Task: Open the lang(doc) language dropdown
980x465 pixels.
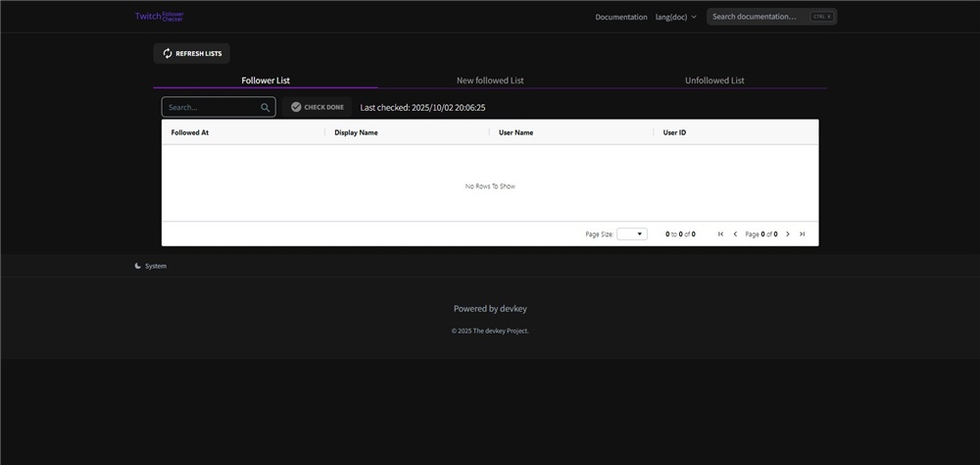Action: 676,17
